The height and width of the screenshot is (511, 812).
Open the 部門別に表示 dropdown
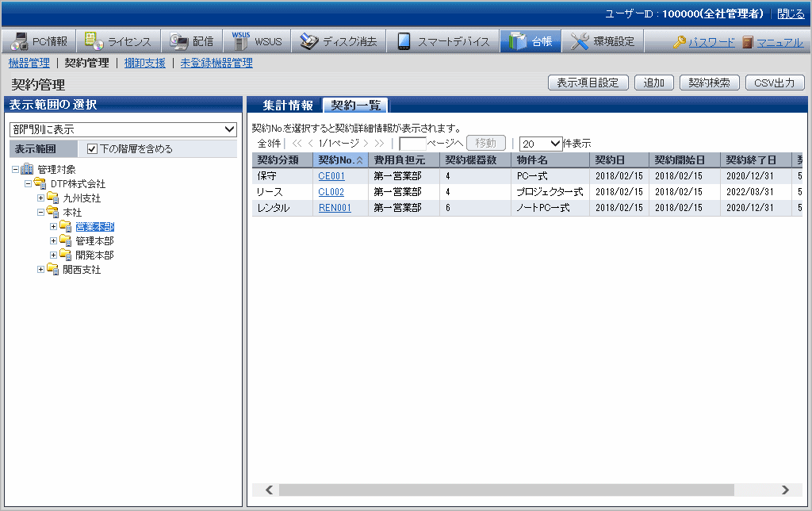point(123,129)
